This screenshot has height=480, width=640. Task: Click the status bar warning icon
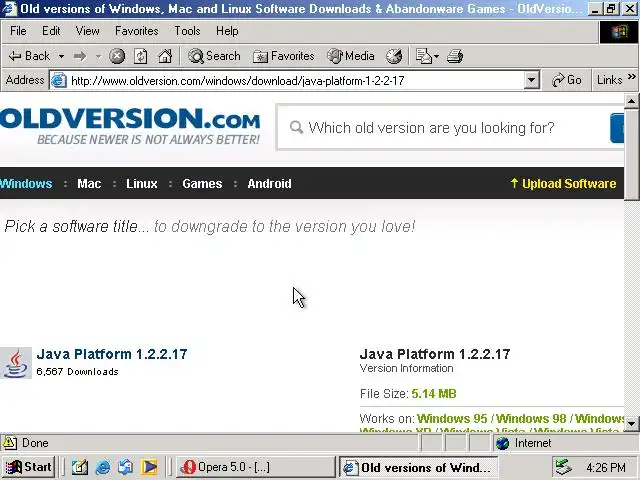[x=10, y=443]
